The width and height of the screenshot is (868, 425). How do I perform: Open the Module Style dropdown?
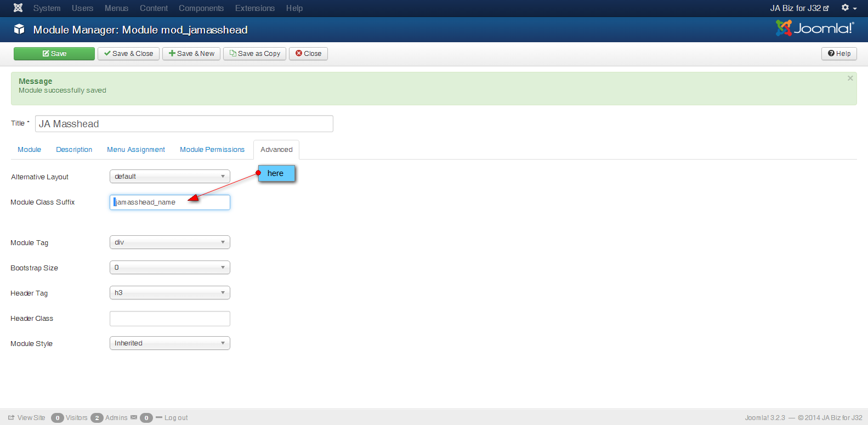170,343
